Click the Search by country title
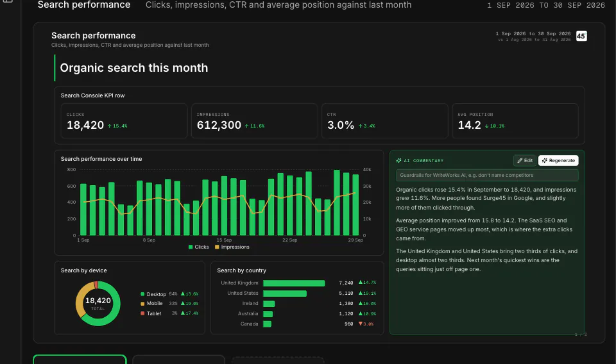The height and width of the screenshot is (364, 616). (x=242, y=270)
